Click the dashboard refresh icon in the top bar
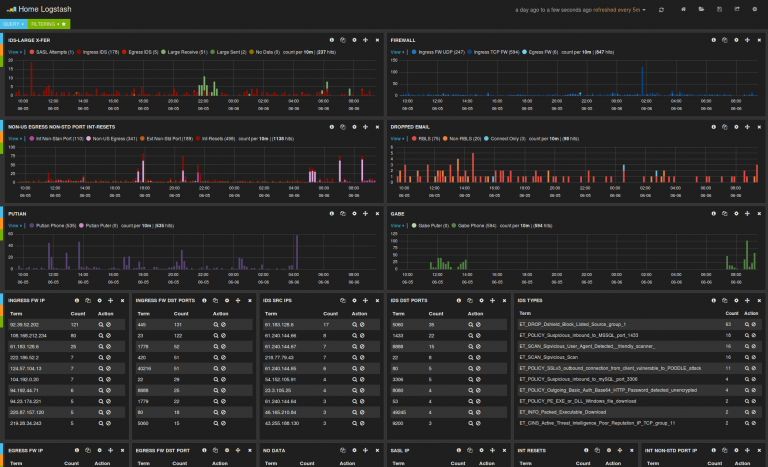This screenshot has width=768, height=467. point(661,10)
